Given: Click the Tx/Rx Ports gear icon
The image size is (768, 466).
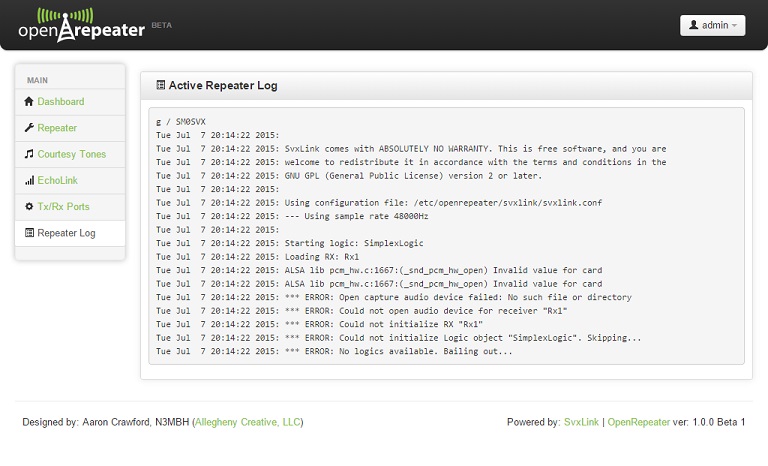Looking at the screenshot, I should pyautogui.click(x=29, y=207).
